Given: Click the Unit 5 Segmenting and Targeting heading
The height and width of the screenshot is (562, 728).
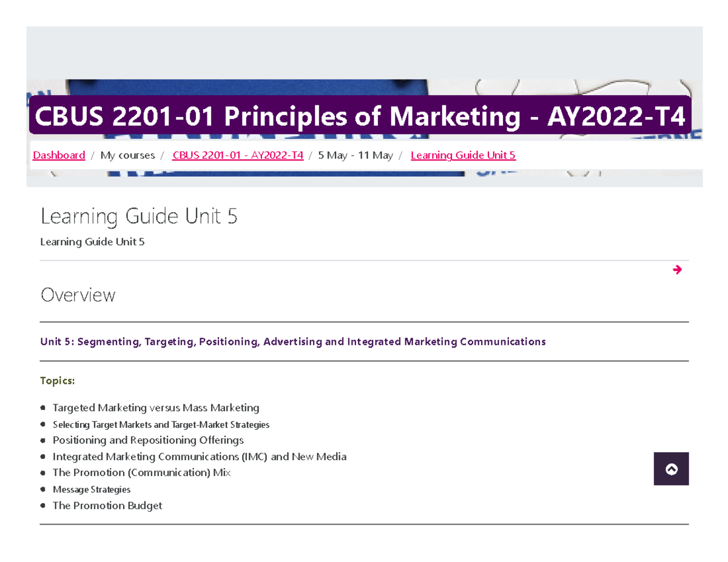Looking at the screenshot, I should click(x=292, y=341).
